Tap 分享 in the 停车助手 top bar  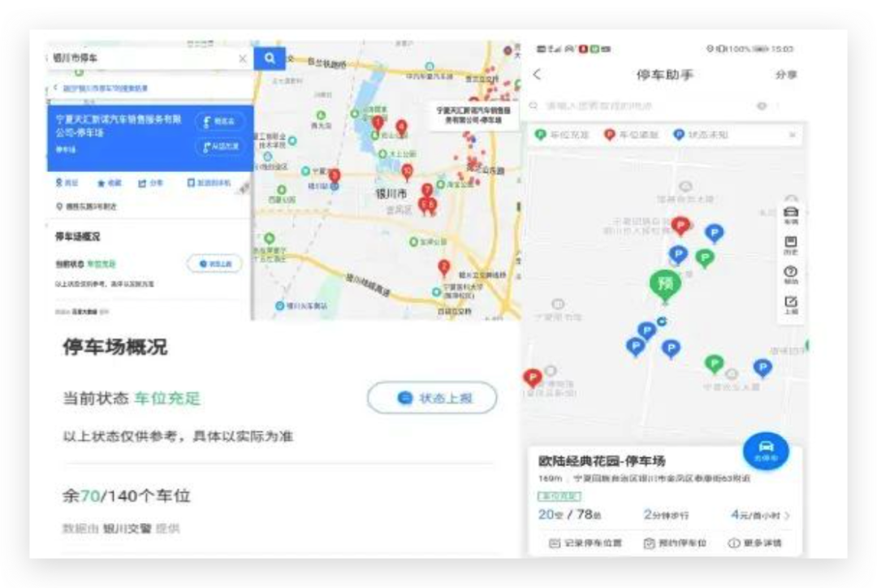[786, 74]
